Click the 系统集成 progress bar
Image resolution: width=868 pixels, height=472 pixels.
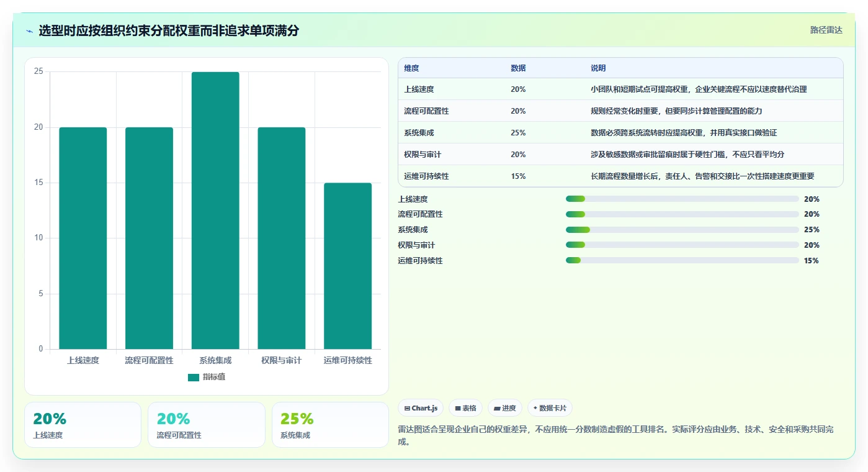click(x=682, y=230)
